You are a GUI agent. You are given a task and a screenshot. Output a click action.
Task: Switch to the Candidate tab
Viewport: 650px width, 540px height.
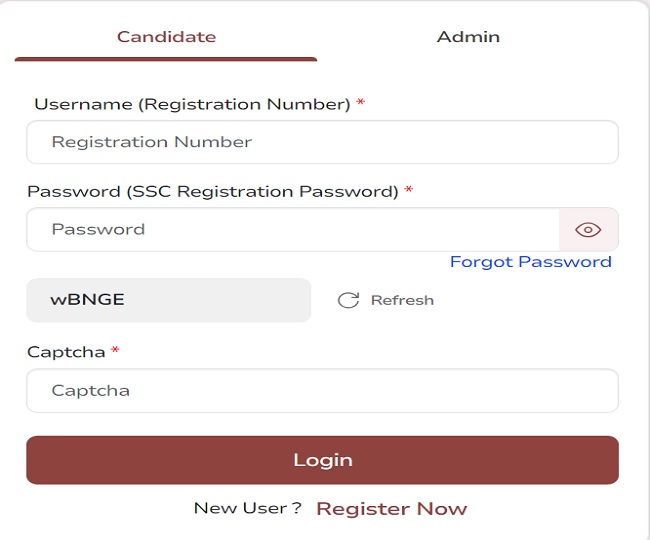point(166,37)
